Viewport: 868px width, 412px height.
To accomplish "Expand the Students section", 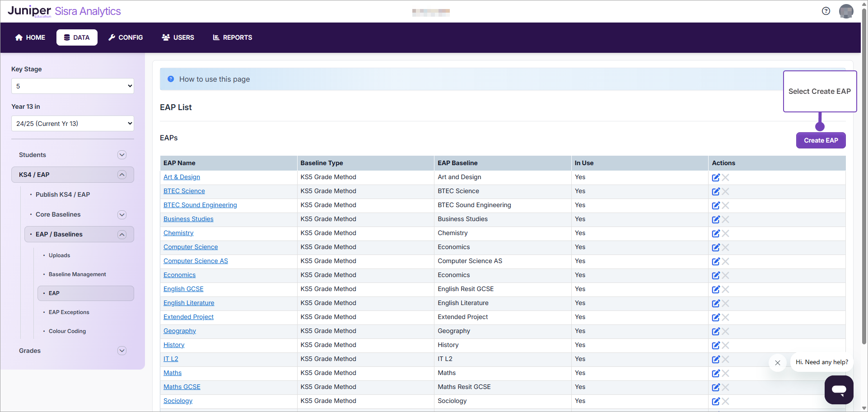I will click(121, 155).
